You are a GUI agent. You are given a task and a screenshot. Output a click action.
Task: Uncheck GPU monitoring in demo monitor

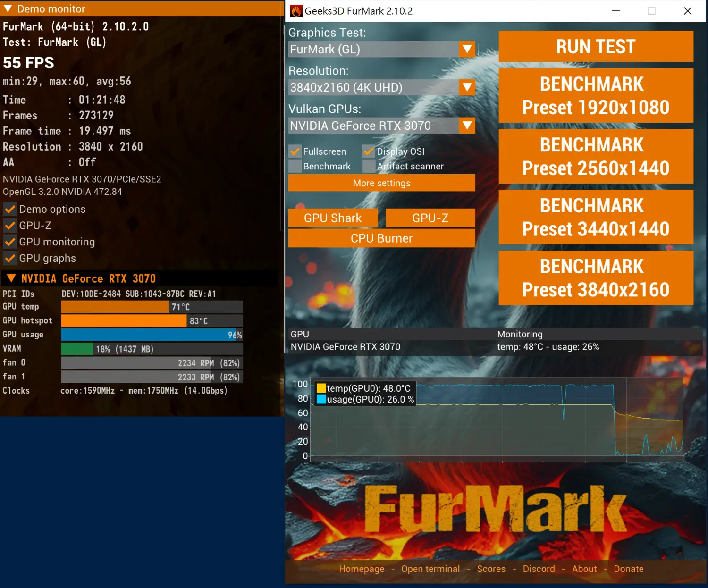(x=10, y=242)
